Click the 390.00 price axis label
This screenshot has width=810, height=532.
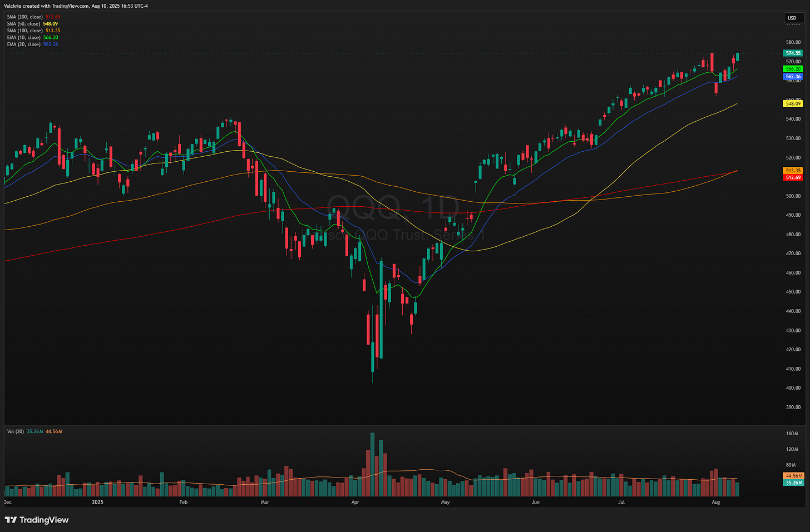(793, 407)
